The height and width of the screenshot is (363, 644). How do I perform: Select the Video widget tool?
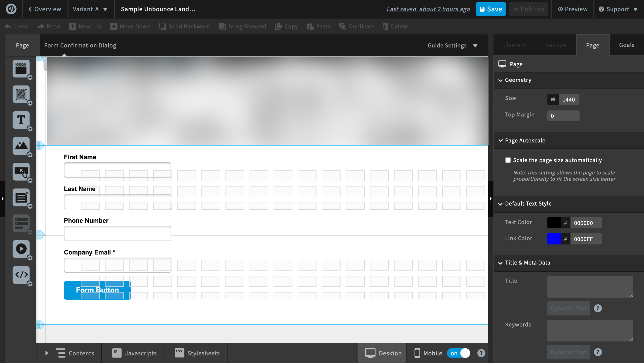click(x=21, y=249)
